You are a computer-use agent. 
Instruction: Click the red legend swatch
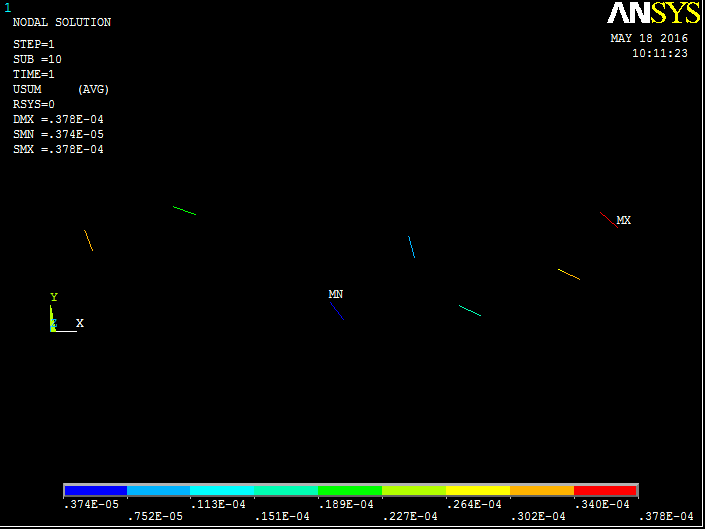pyautogui.click(x=605, y=491)
